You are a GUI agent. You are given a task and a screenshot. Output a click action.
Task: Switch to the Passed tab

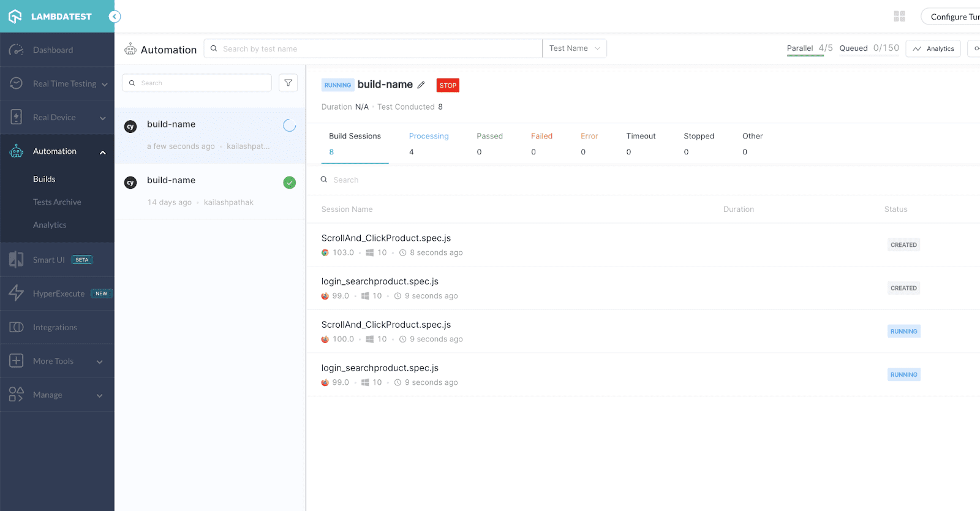point(489,143)
